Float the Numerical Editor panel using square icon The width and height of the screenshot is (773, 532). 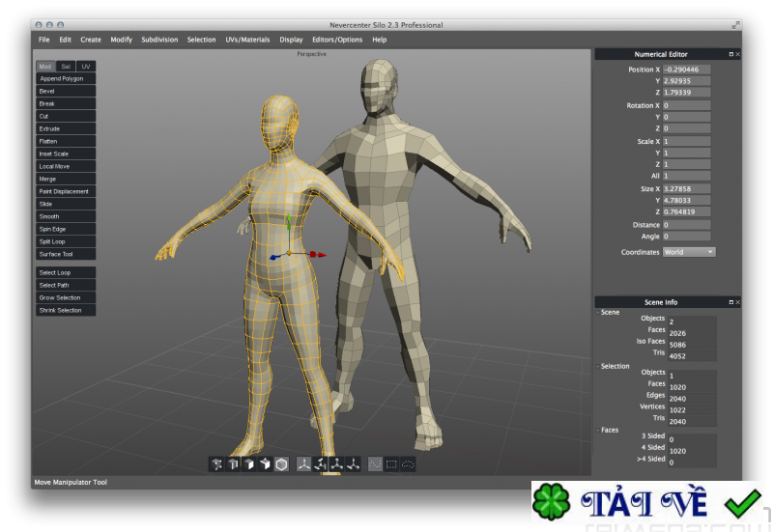coord(730,55)
